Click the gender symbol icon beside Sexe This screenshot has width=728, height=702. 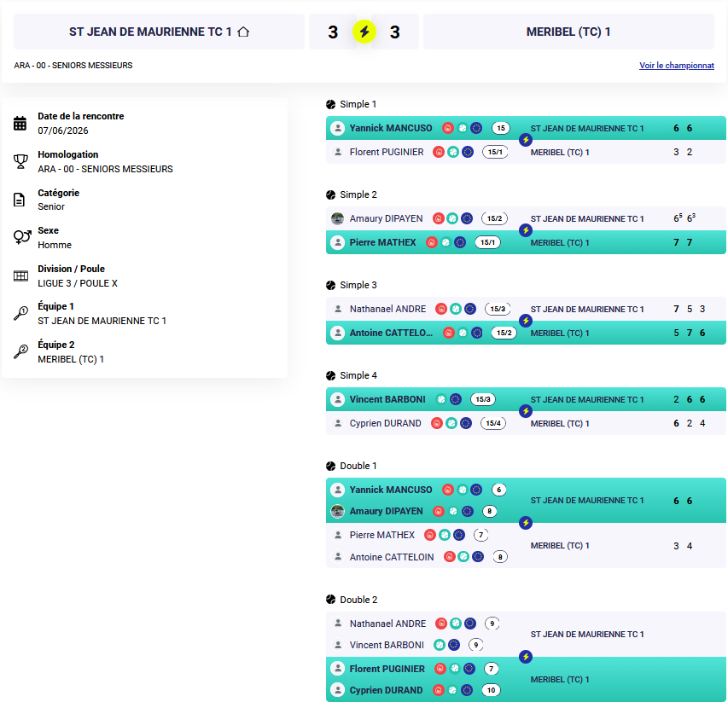22,236
